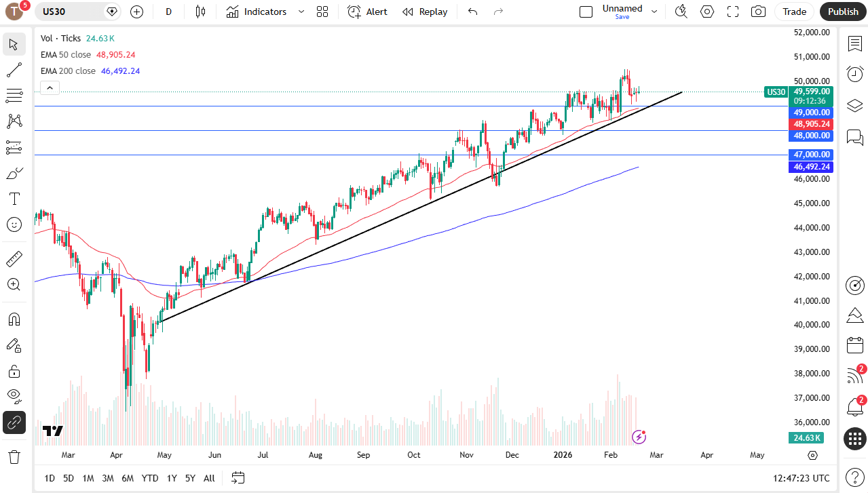The image size is (868, 493).
Task: Select the 1Y date range
Action: pos(172,478)
